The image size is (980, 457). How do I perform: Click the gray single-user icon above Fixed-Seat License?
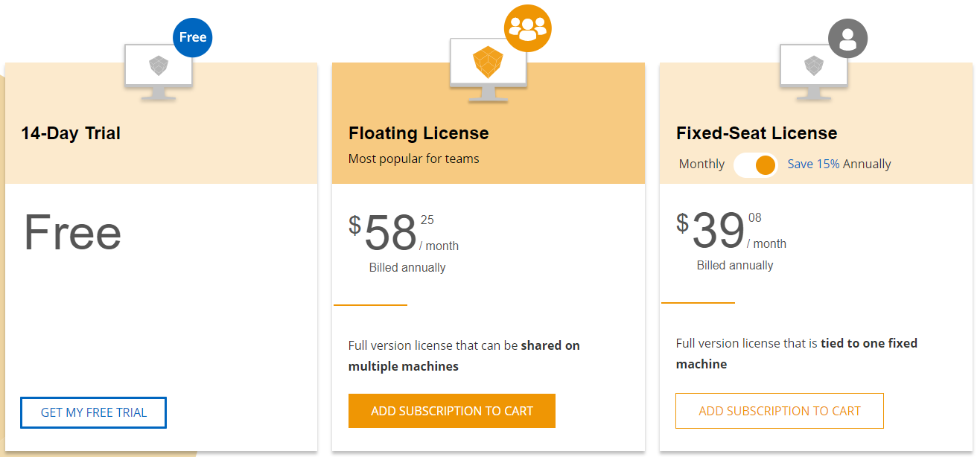coord(847,38)
